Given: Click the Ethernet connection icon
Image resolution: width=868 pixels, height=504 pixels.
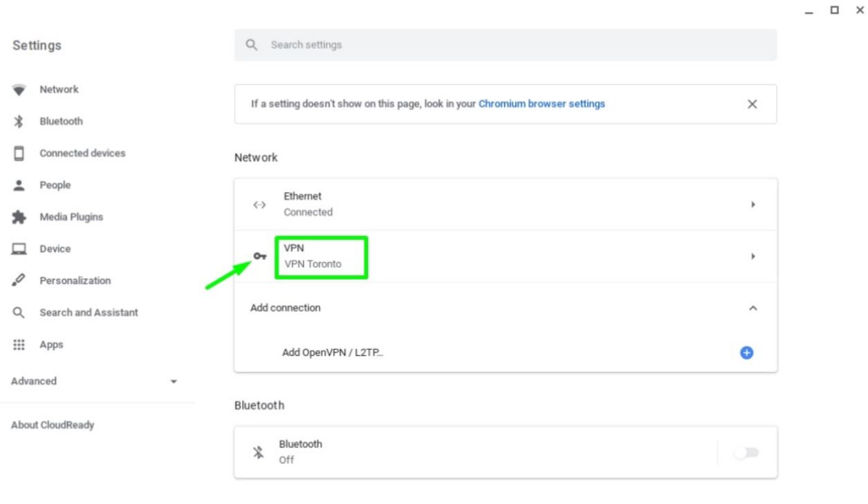Looking at the screenshot, I should pyautogui.click(x=259, y=205).
